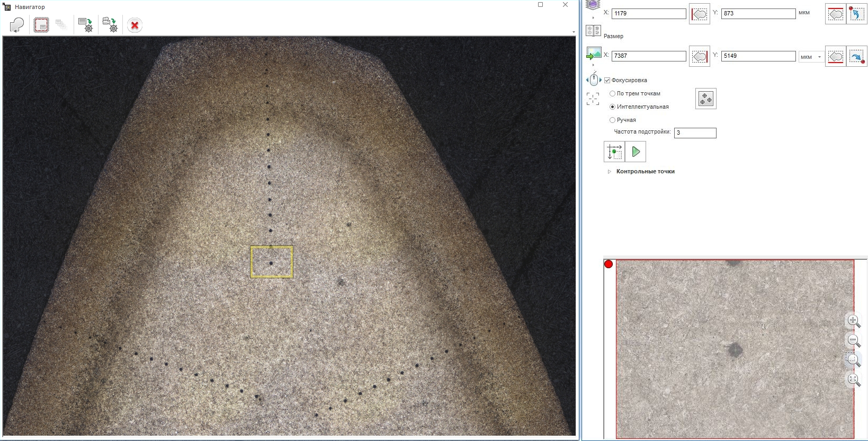
Task: Click the Размер label
Action: point(613,37)
